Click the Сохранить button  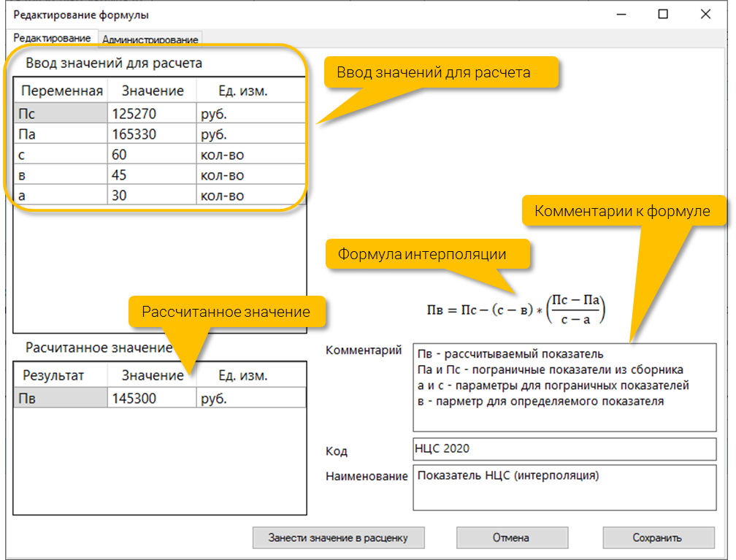658,538
